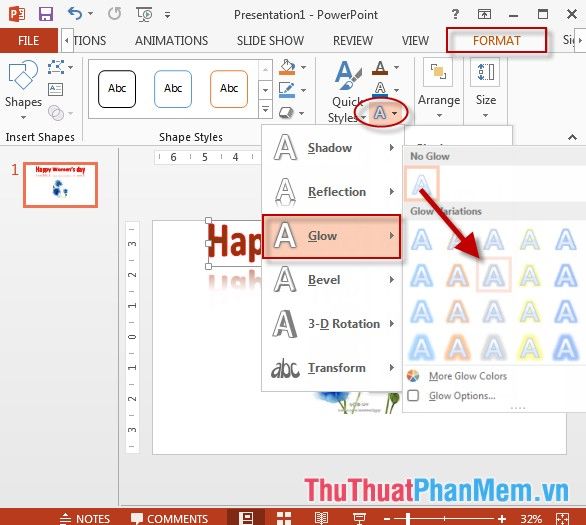Open Ribbon Display Options
Viewport: 586px width, 525px height.
pyautogui.click(x=484, y=14)
